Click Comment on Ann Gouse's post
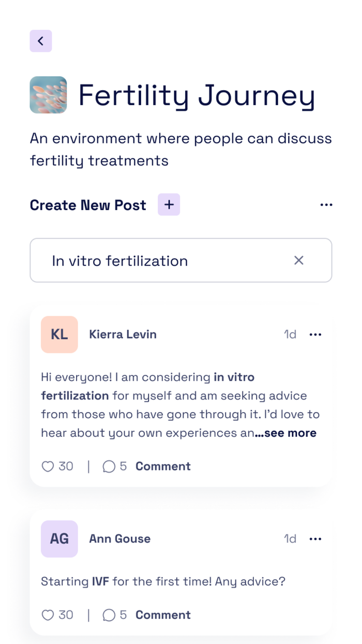This screenshot has height=644, width=362. click(x=163, y=615)
